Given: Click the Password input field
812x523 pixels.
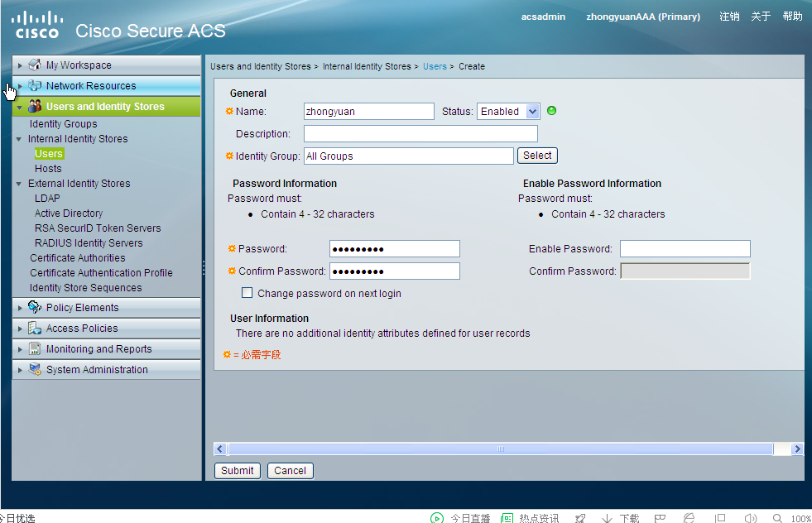Looking at the screenshot, I should 395,248.
